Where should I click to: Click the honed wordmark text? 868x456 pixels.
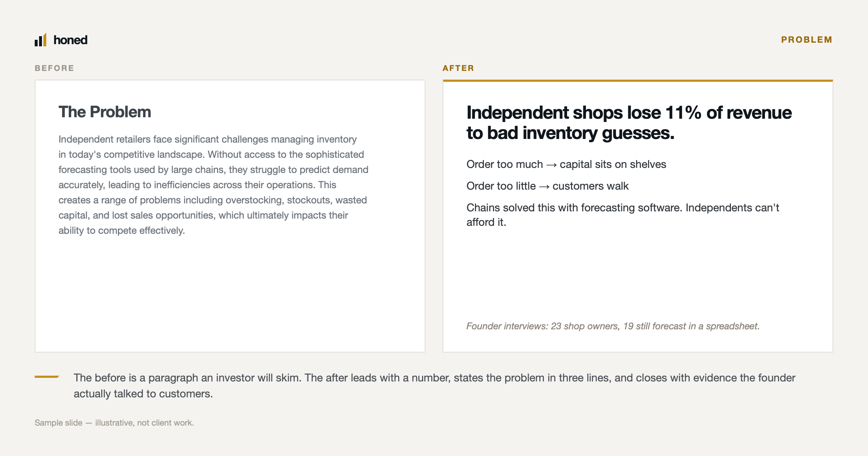(71, 40)
